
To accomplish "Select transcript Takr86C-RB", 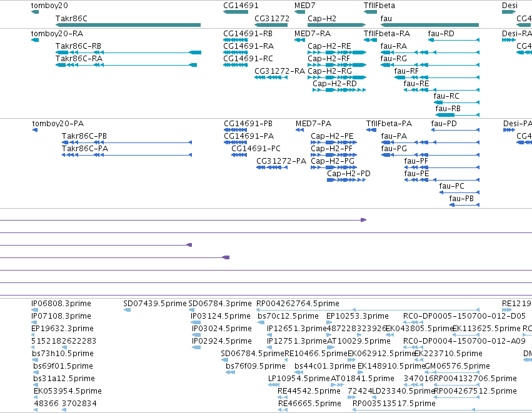I will (128, 52).
